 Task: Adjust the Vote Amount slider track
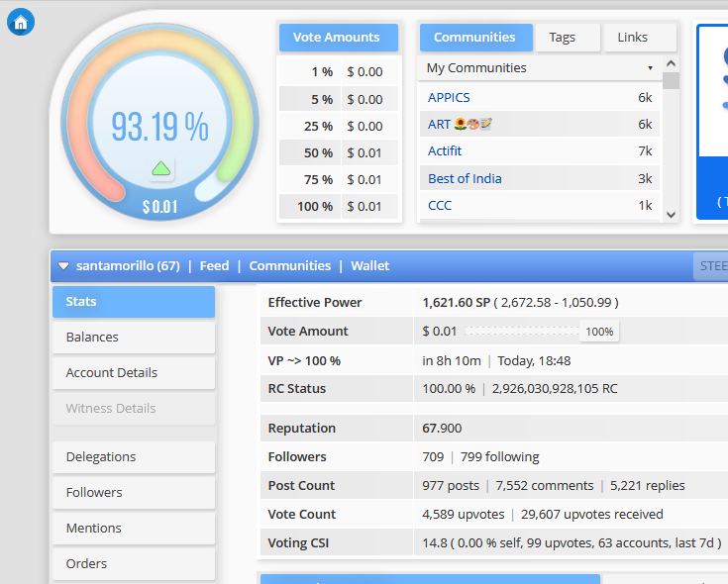(522, 332)
